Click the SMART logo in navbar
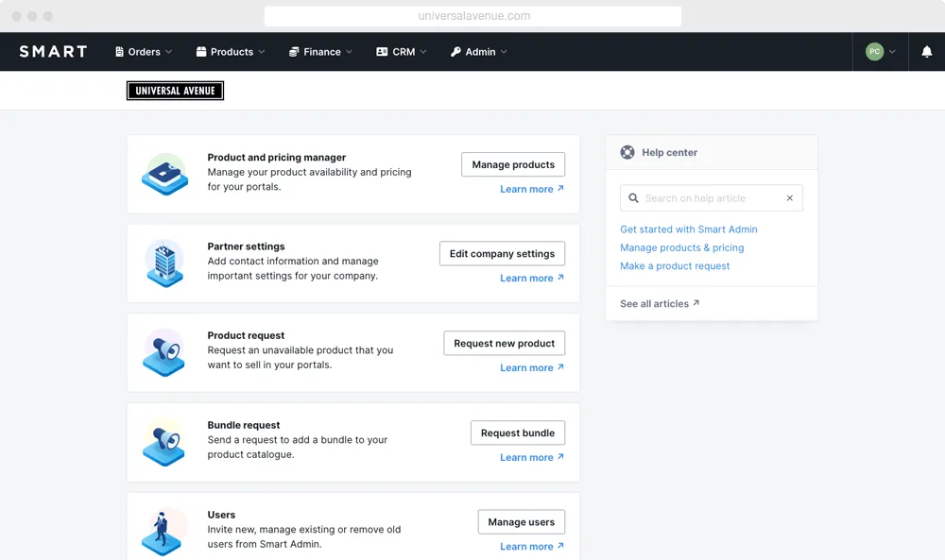The height and width of the screenshot is (560, 945). 53,52
